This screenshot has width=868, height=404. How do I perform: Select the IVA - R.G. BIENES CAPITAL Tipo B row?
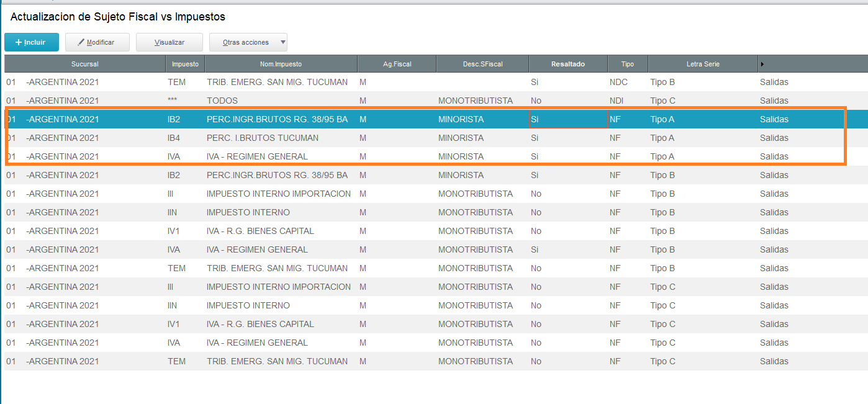pyautogui.click(x=436, y=231)
